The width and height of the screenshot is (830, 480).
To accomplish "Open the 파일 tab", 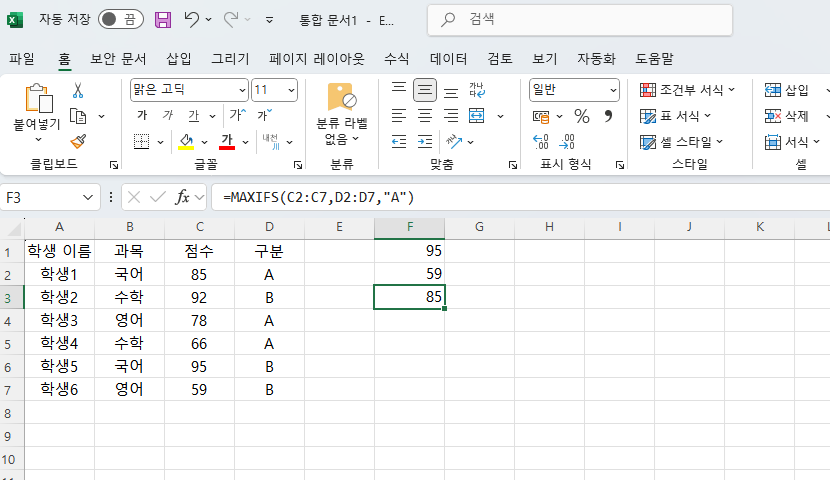I will coord(22,59).
